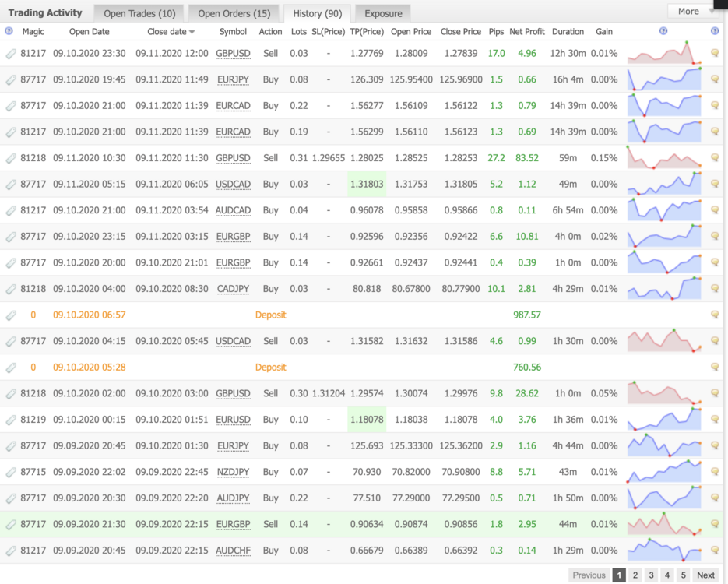
Task: Click the highlighted TP price 1.18078
Action: (367, 420)
